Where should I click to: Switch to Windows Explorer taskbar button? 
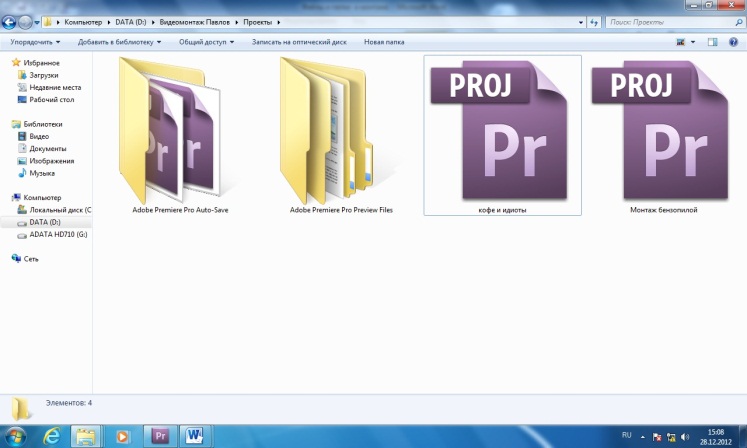[86, 437]
